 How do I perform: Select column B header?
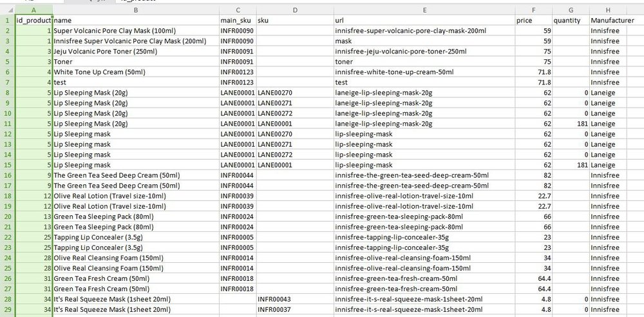136,10
